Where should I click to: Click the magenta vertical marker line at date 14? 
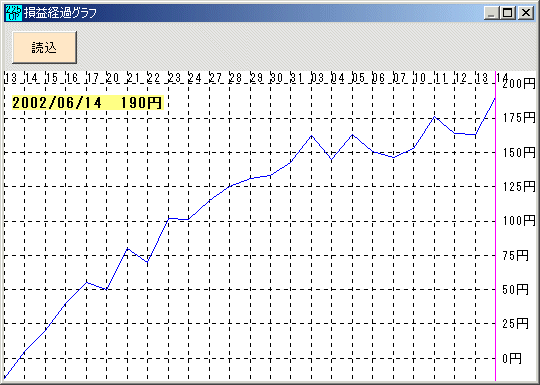(x=495, y=226)
